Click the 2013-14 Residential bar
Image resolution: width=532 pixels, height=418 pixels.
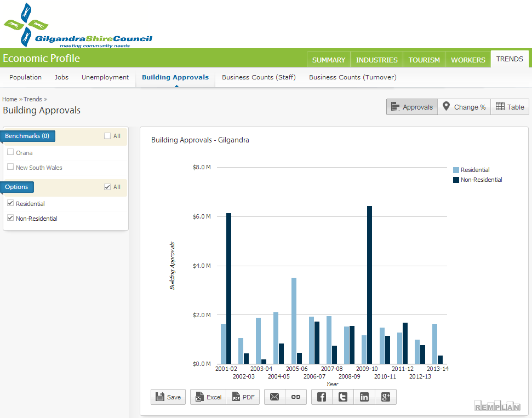point(434,344)
